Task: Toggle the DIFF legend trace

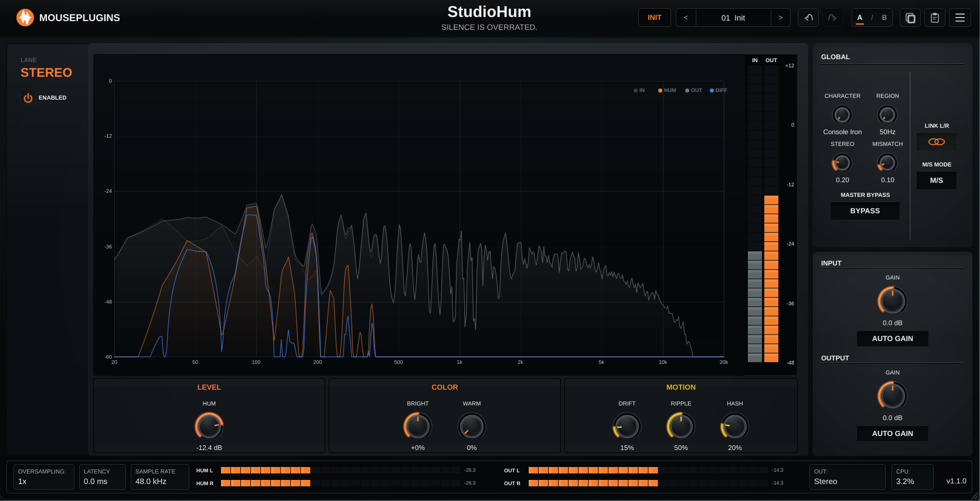Action: click(x=719, y=90)
